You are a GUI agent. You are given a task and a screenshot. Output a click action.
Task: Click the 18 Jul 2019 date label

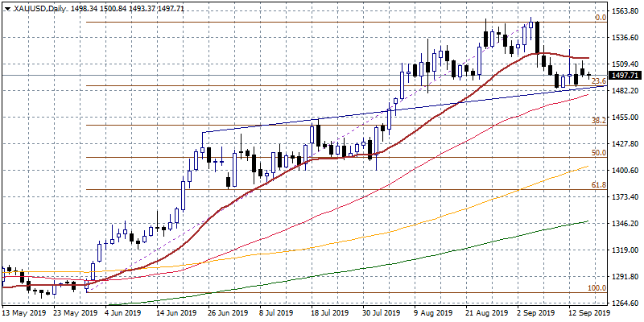coord(331,312)
